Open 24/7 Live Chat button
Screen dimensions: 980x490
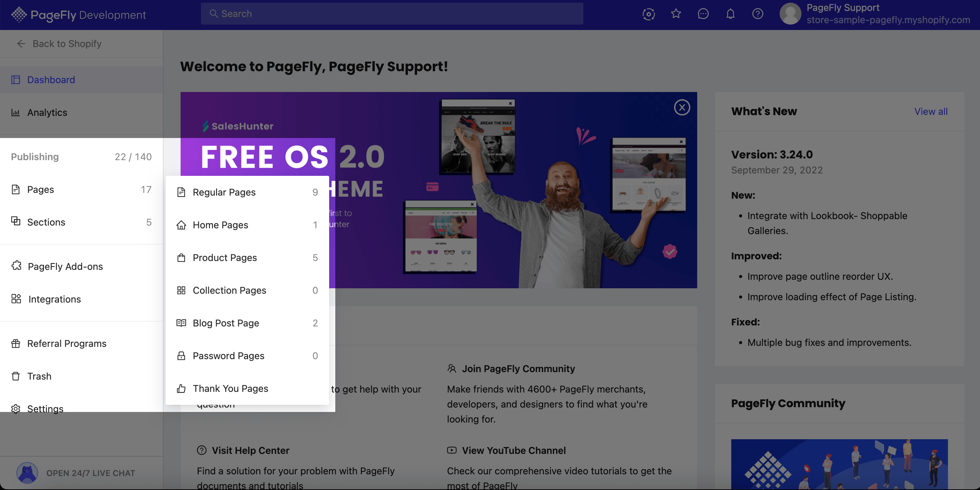coord(81,473)
